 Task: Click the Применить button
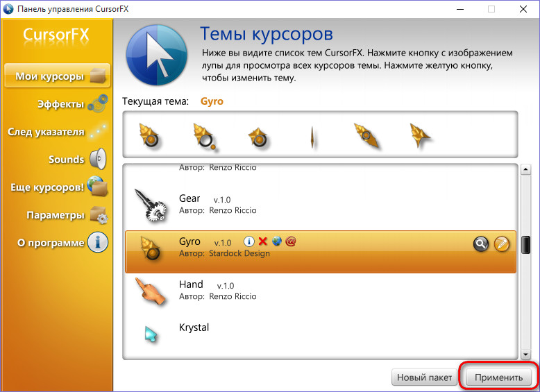point(498,377)
